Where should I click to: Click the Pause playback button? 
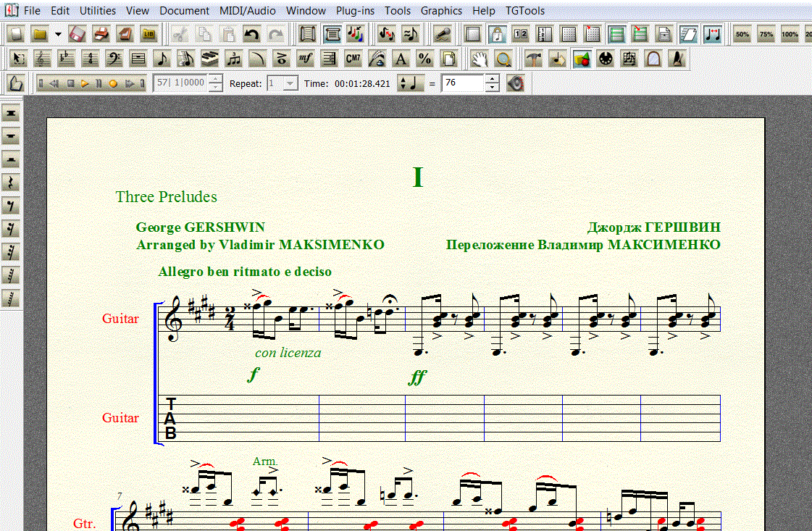[x=99, y=83]
